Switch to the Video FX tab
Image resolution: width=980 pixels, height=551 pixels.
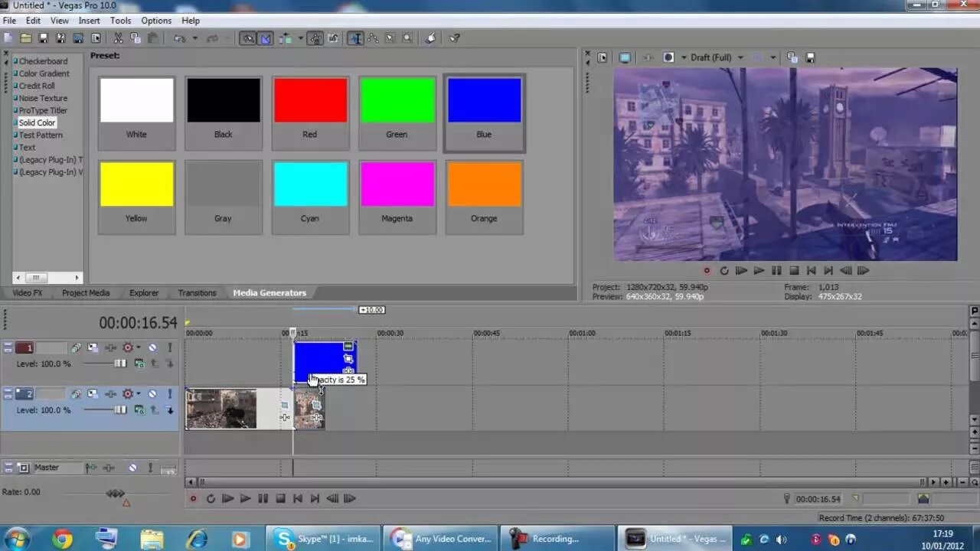click(x=28, y=293)
